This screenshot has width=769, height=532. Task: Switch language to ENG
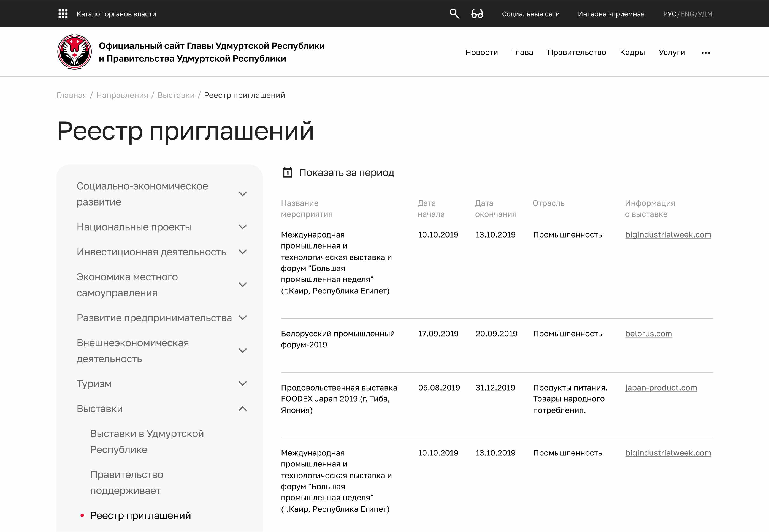coord(687,14)
